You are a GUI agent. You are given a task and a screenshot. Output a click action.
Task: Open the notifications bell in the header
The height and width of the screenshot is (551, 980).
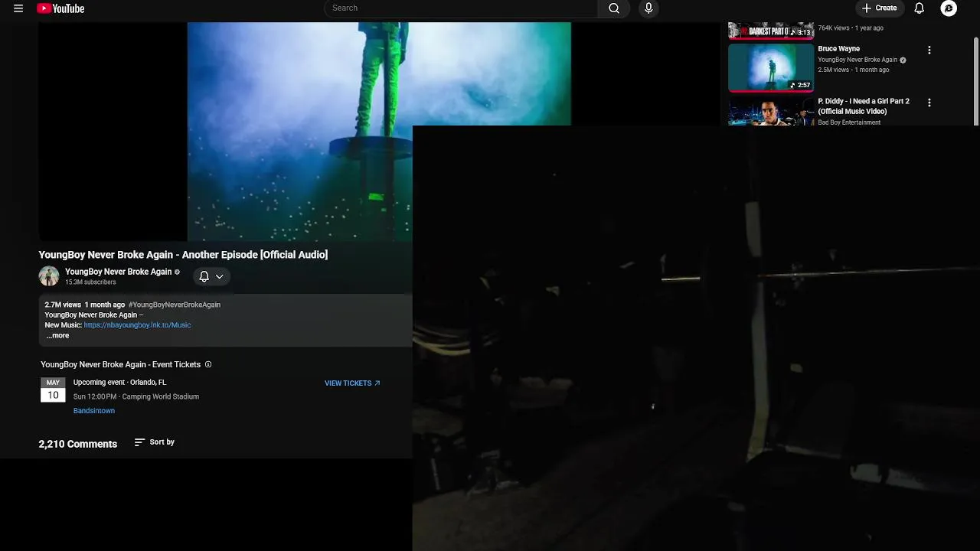[920, 8]
